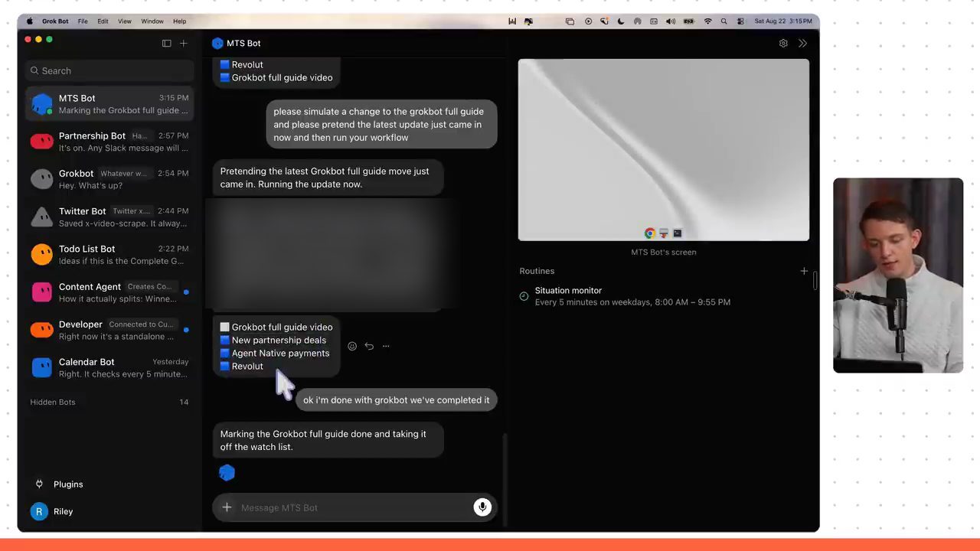The image size is (980, 551).
Task: Open the Grok Bot app menu
Action: point(55,21)
